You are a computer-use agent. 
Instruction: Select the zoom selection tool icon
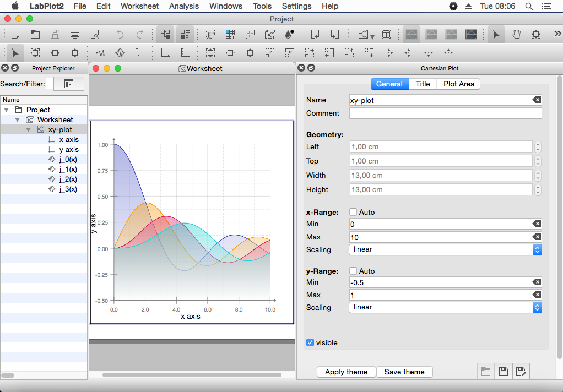[x=535, y=34]
